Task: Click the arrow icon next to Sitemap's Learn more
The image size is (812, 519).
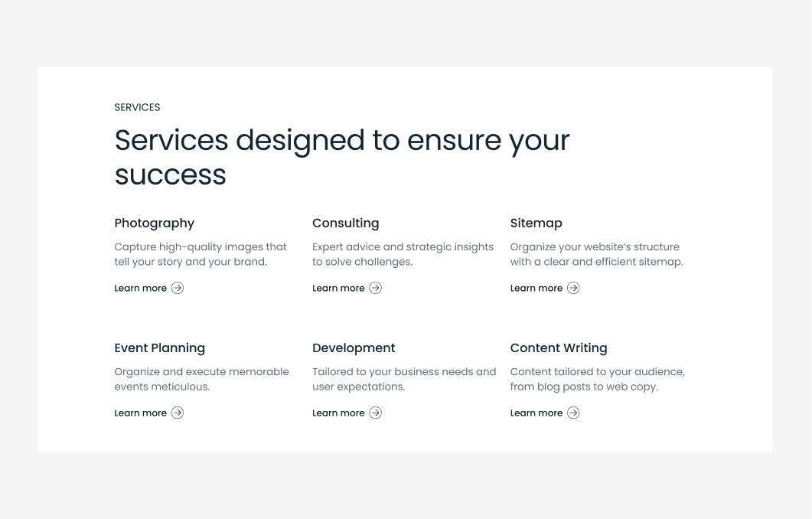Action: [572, 288]
